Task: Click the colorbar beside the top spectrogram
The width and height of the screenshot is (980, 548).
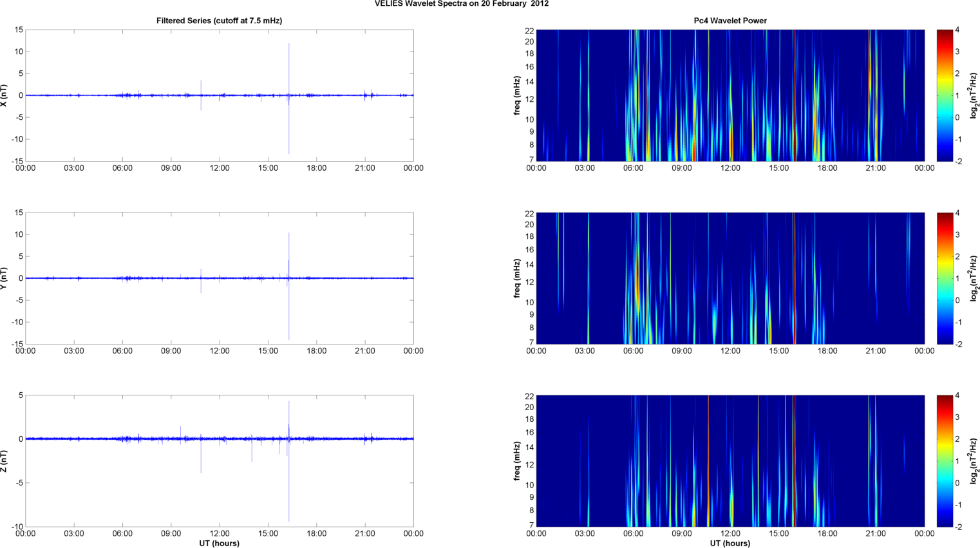Action: (x=944, y=95)
